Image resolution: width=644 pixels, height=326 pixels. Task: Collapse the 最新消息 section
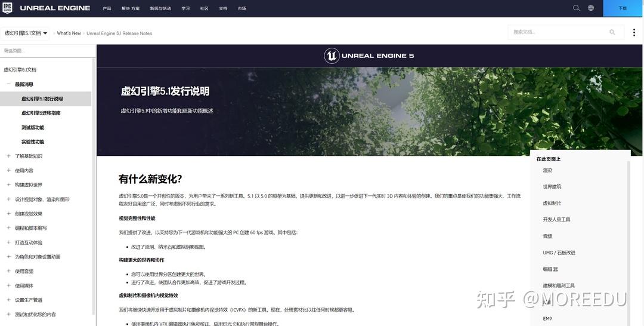8,84
